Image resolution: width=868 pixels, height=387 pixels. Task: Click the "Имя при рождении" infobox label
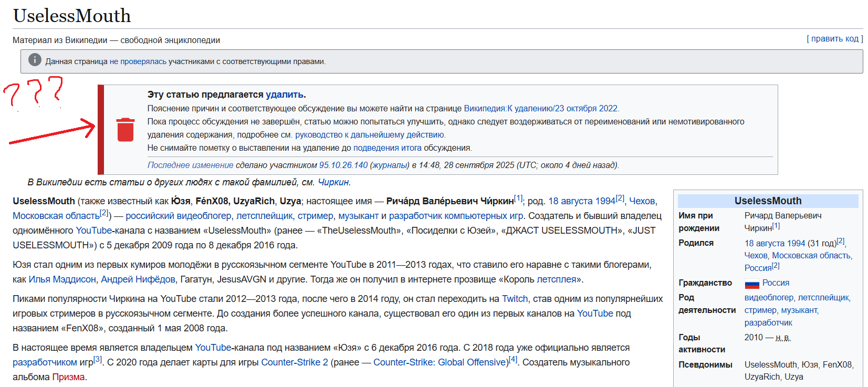699,222
